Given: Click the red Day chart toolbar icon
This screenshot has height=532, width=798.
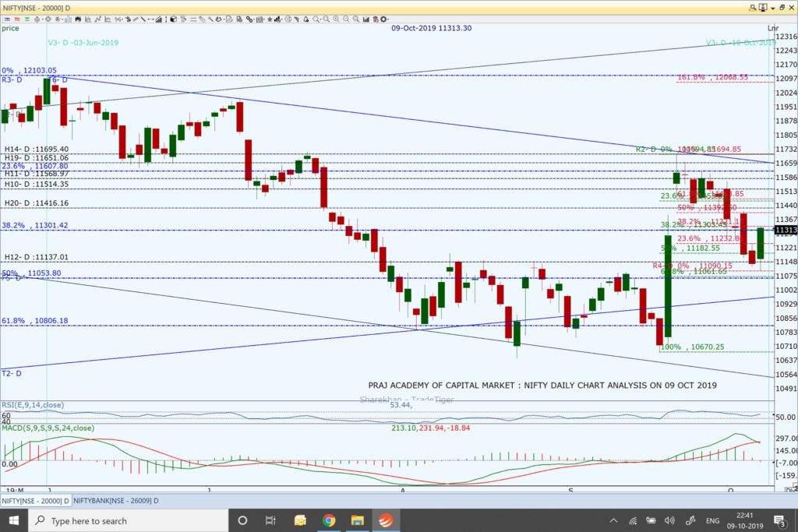Looking at the screenshot, I should coord(17,19).
